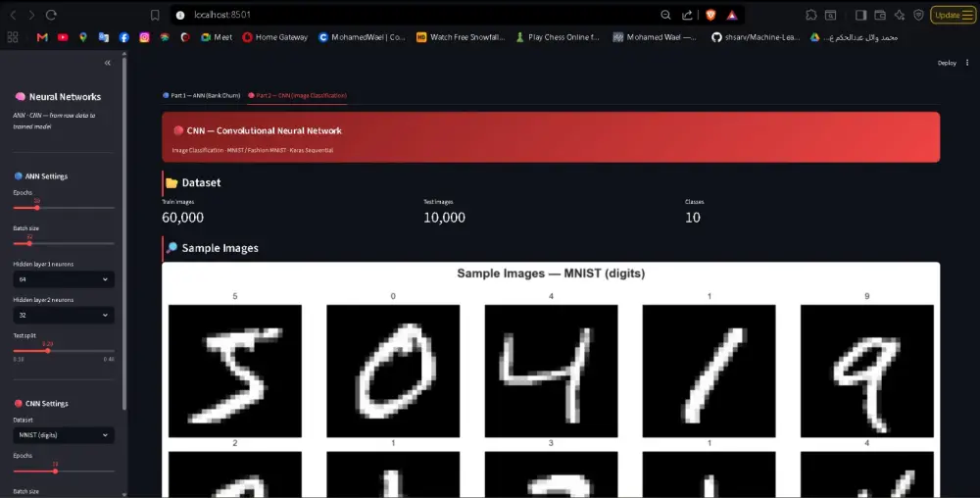Click the CNN Epochs slider handle
This screenshot has width=980, height=498.
[x=55, y=471]
